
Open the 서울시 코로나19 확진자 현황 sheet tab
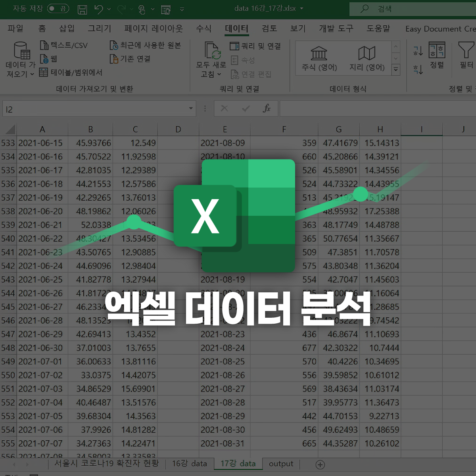(106, 463)
